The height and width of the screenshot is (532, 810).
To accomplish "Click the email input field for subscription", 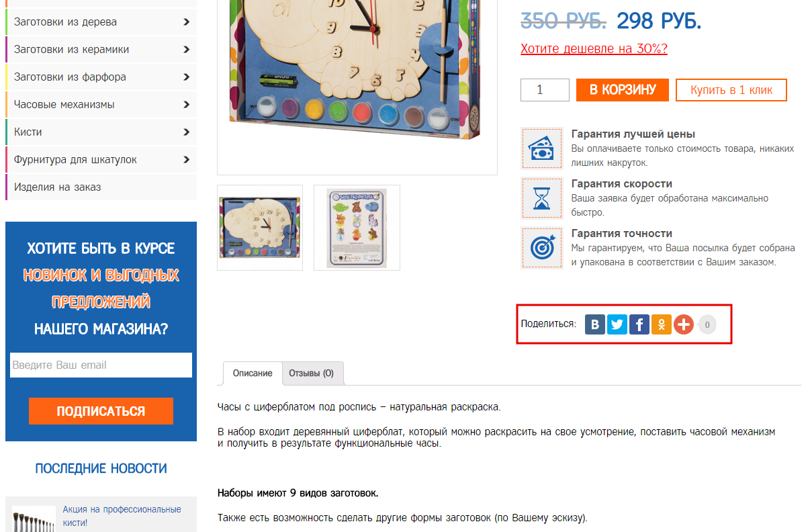I will [x=101, y=365].
